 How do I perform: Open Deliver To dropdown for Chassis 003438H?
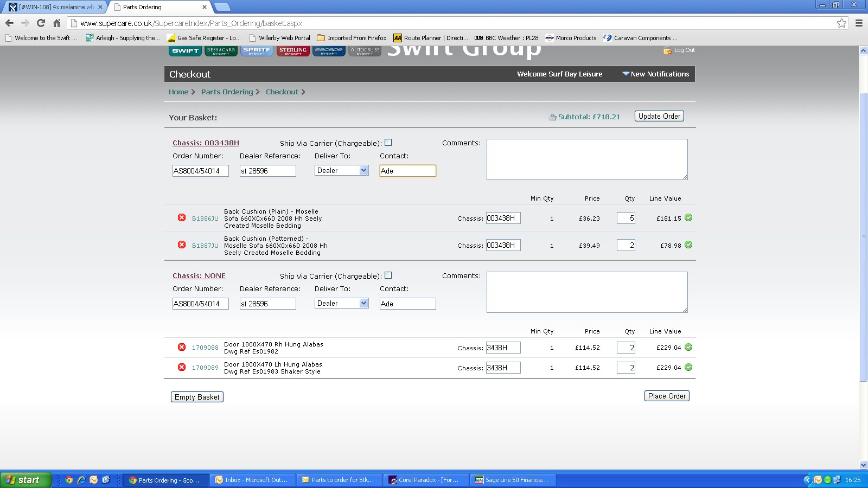click(x=341, y=171)
